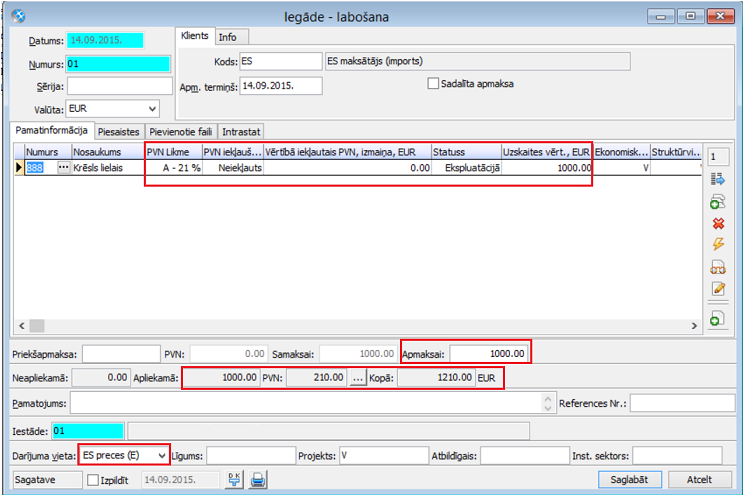
Task: Enable the Sadalīta apmaksa checkbox
Action: (433, 84)
